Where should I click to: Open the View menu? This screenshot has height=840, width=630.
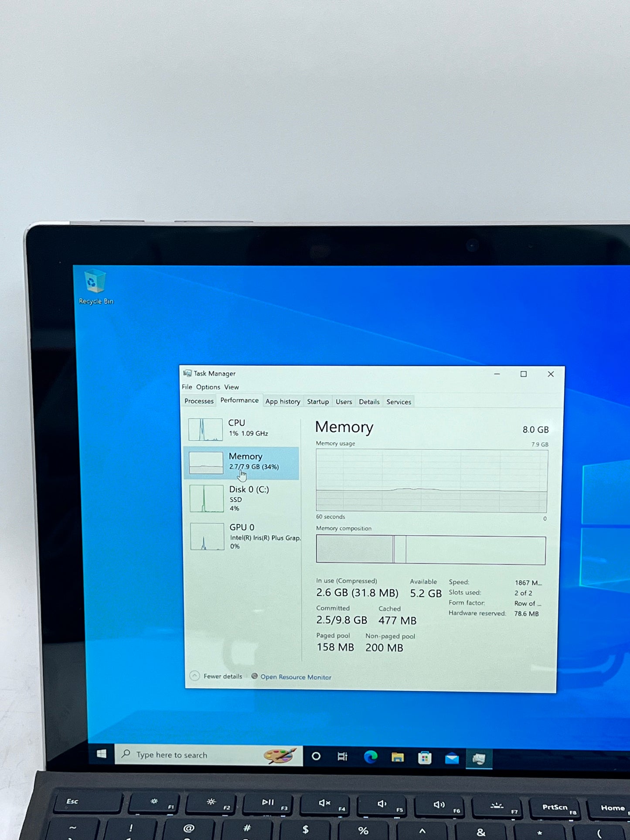pos(232,387)
